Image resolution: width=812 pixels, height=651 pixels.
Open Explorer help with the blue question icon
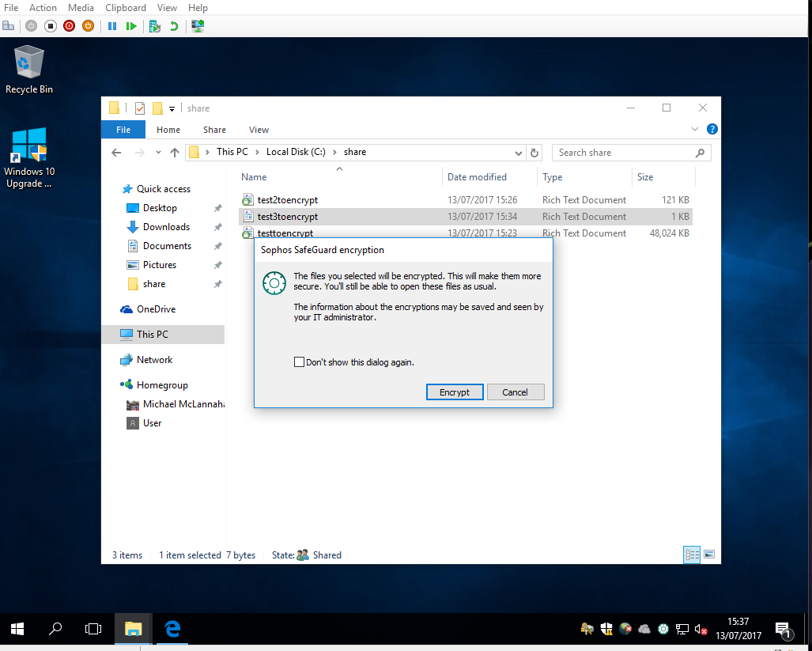click(712, 129)
